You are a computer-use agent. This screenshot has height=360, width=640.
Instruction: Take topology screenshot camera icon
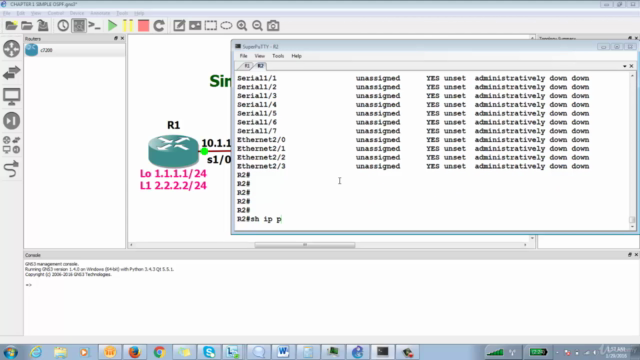[273, 26]
